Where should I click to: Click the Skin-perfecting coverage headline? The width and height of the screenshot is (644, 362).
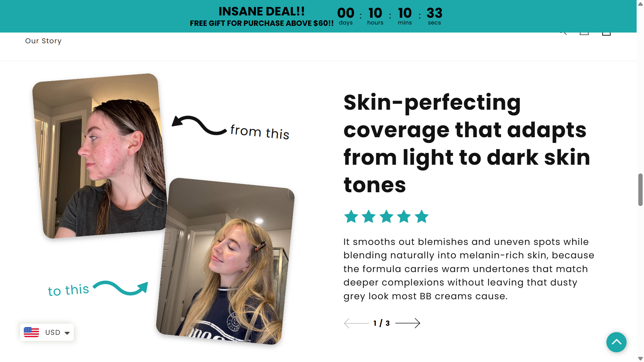[x=466, y=143]
